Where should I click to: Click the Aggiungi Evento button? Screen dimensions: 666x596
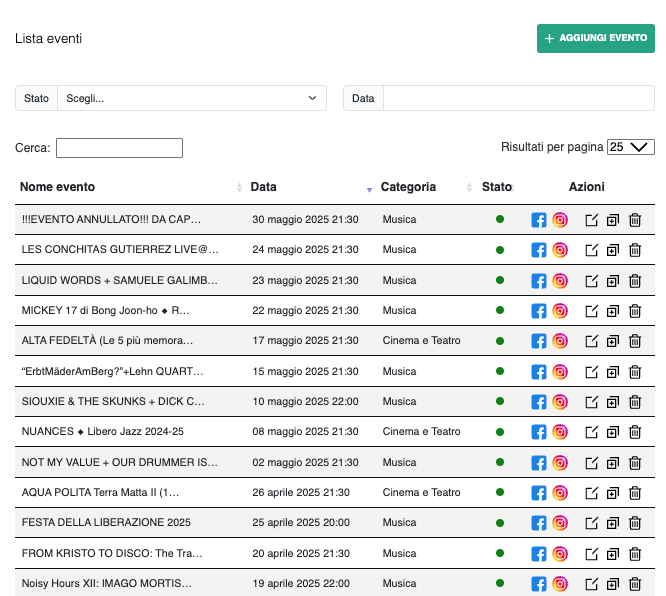[596, 38]
